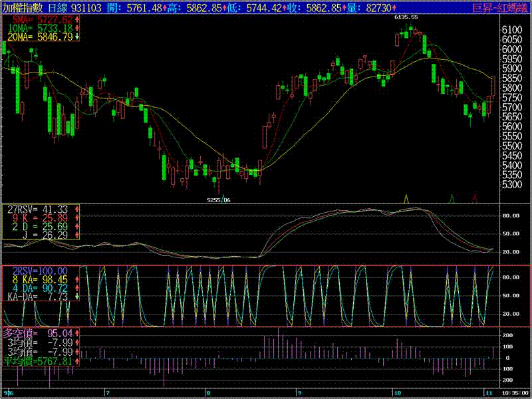
Task: Click the month 9 marker on time axis
Action: pos(299,393)
